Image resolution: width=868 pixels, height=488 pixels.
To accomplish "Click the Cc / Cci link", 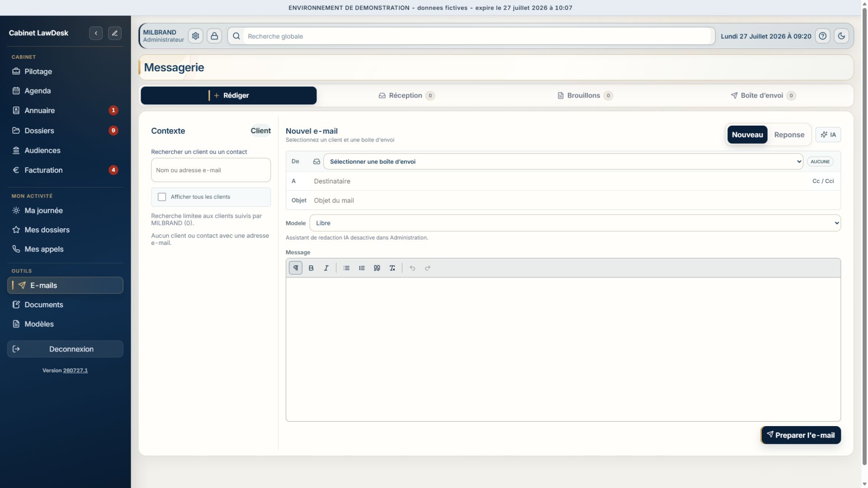I will coord(823,181).
